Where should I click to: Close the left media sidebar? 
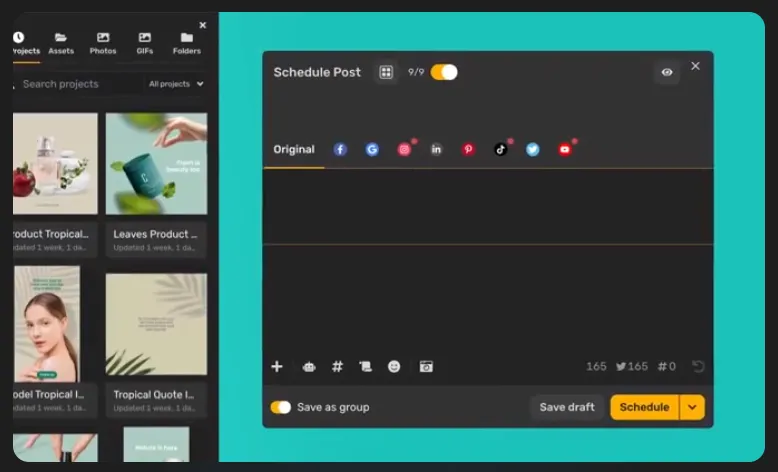[202, 25]
